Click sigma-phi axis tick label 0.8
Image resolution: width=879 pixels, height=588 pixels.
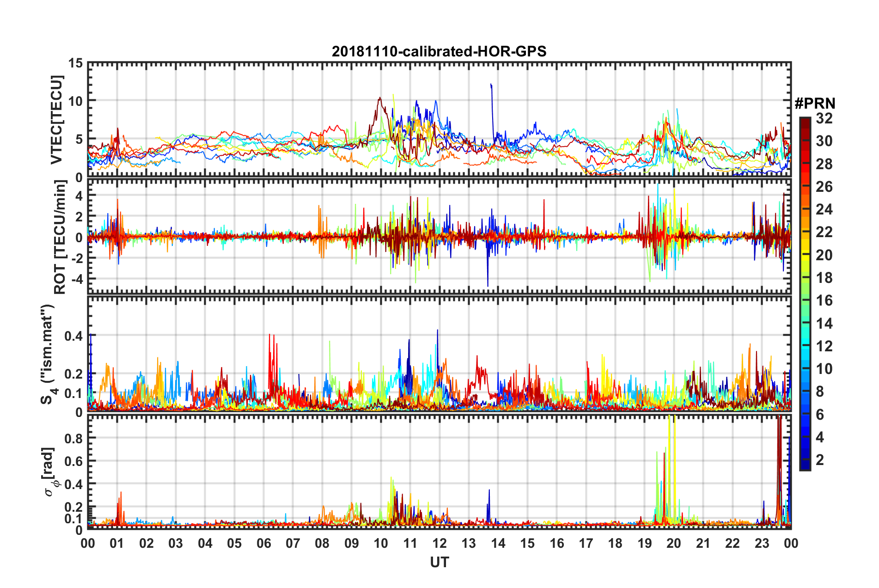click(x=73, y=438)
